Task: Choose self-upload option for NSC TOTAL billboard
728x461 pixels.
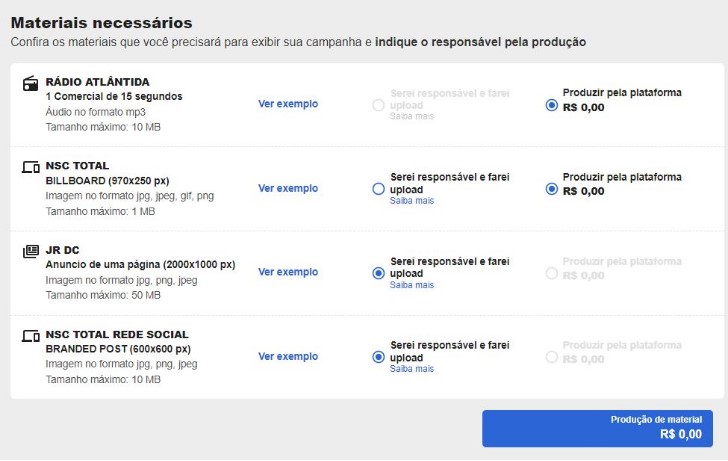Action: coord(378,188)
